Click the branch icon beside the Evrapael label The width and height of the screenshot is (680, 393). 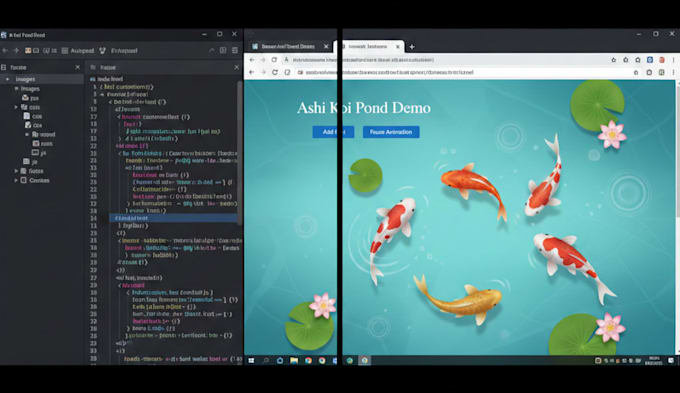[102, 51]
